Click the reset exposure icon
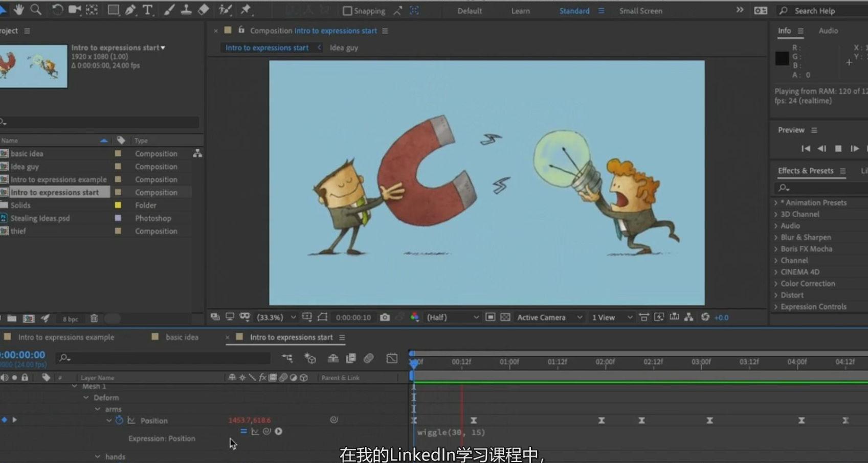The image size is (868, 463). [705, 317]
